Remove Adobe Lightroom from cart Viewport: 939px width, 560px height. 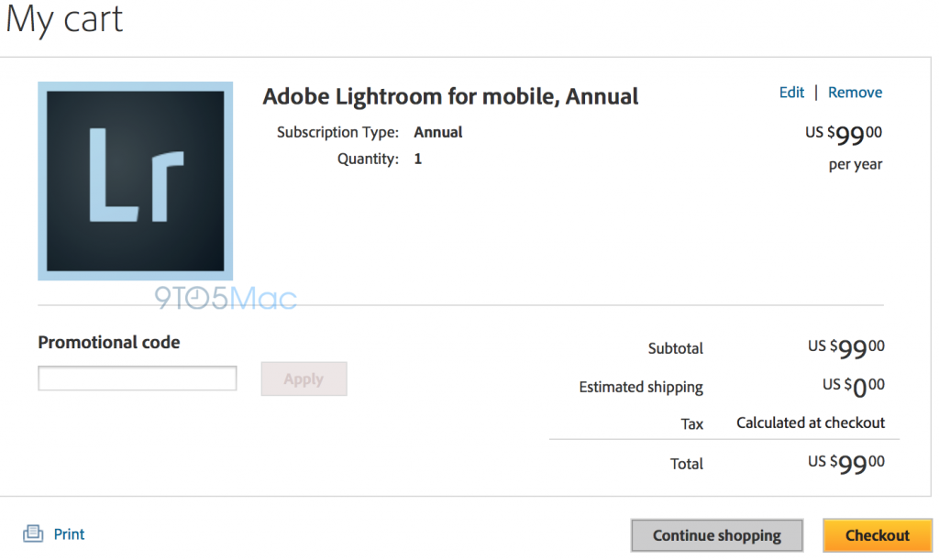pos(855,92)
